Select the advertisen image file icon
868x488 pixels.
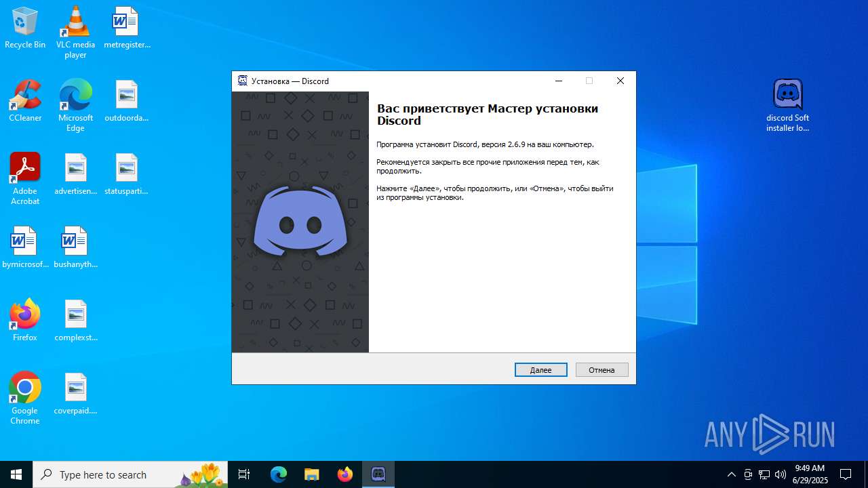point(75,174)
